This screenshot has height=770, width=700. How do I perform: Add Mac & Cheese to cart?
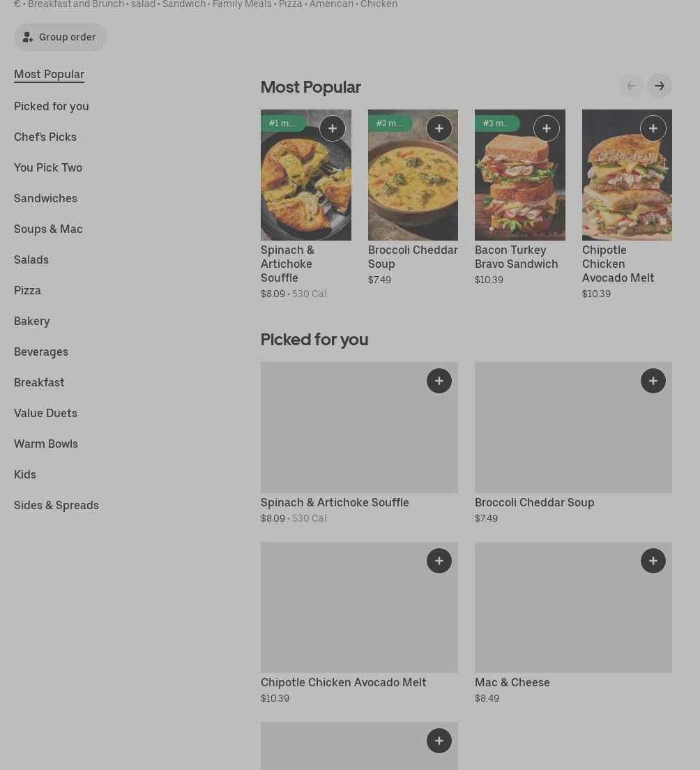[x=653, y=561]
